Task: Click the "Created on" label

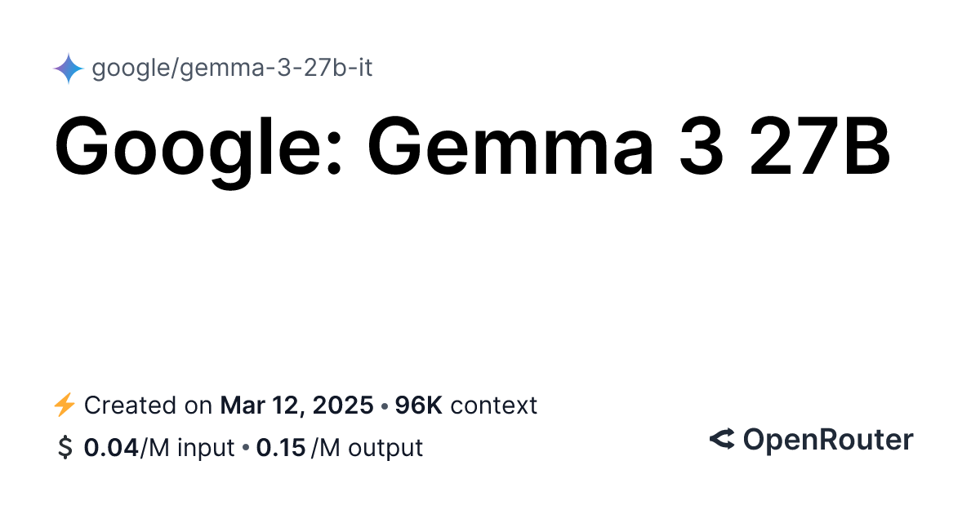Action: pyautogui.click(x=149, y=405)
